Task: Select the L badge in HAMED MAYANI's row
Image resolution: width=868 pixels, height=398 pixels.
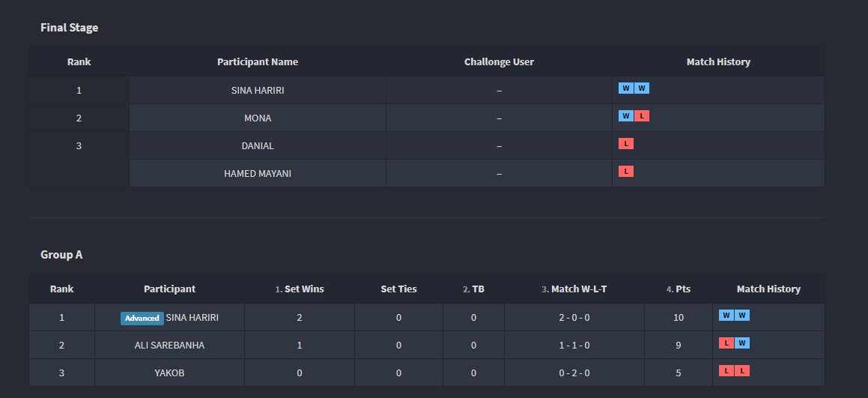Action: point(625,172)
